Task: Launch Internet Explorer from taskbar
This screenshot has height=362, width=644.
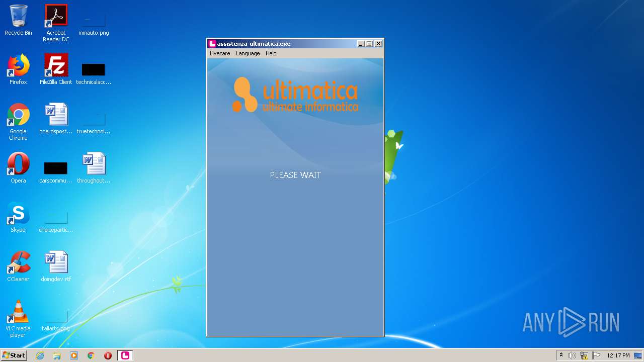Action: pos(40,355)
